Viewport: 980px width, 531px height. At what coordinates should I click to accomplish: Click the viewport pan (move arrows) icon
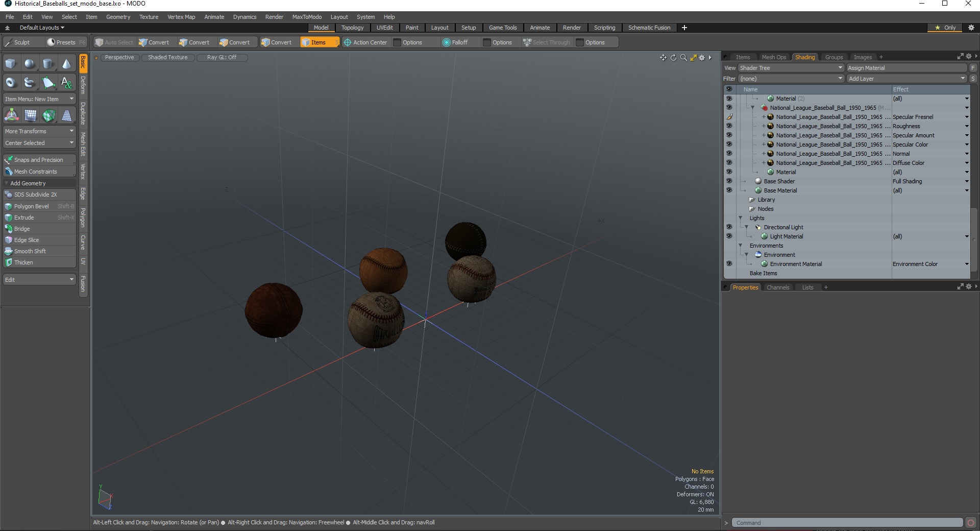point(663,58)
